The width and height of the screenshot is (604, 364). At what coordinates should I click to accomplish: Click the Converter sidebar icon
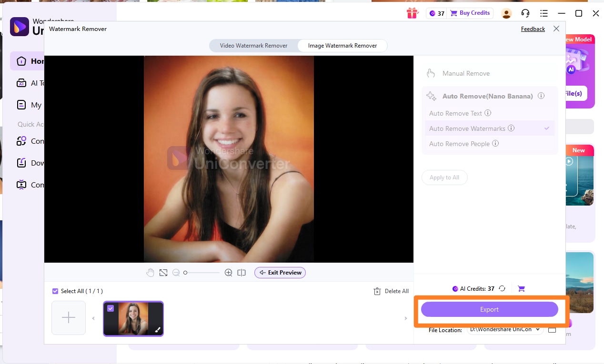tap(21, 141)
